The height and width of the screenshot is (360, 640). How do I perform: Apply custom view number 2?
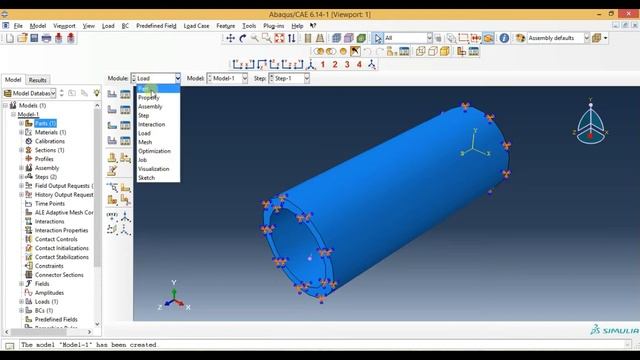[x=335, y=64]
